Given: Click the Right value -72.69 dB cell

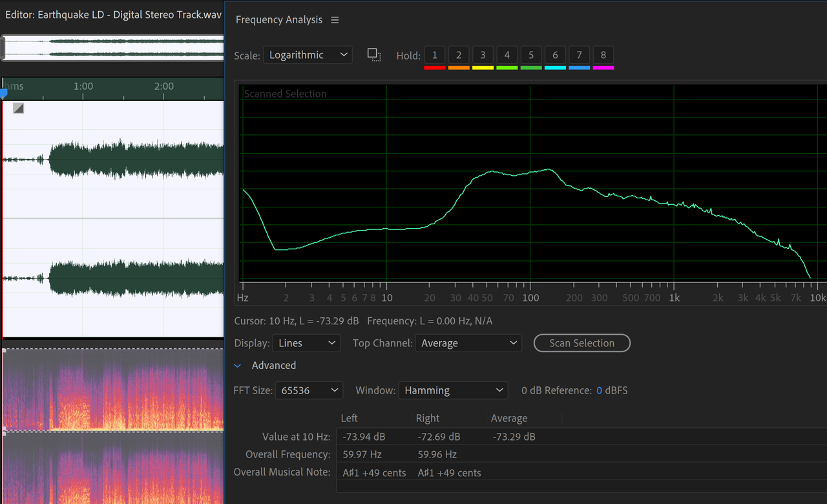Looking at the screenshot, I should [438, 437].
